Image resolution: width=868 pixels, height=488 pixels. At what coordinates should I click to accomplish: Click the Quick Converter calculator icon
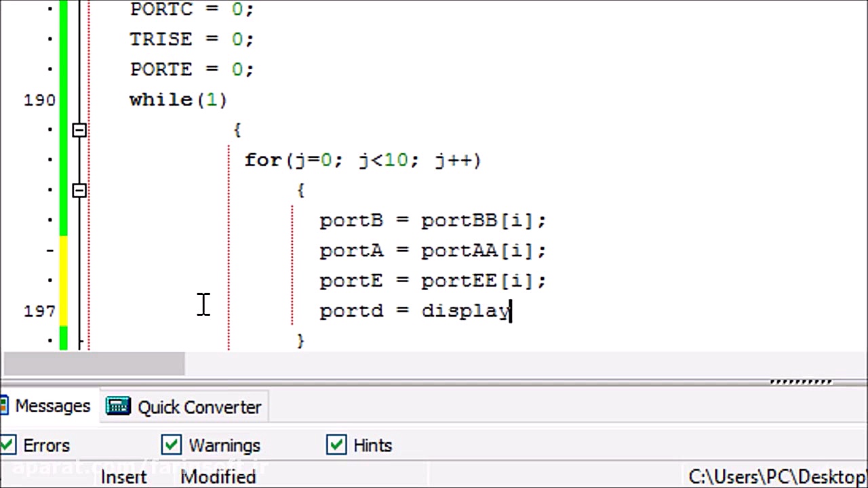118,407
